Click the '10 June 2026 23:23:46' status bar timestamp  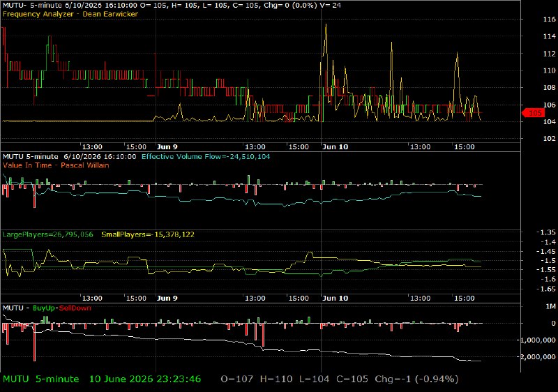click(145, 379)
